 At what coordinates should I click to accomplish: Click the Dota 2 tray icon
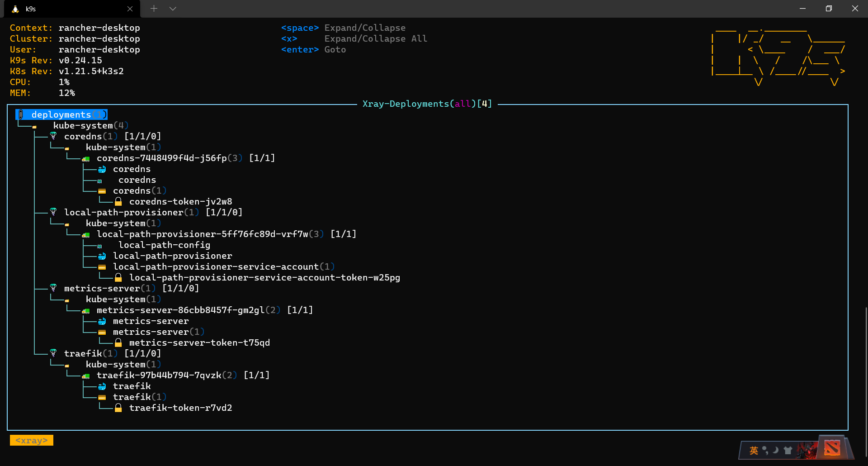coord(832,448)
